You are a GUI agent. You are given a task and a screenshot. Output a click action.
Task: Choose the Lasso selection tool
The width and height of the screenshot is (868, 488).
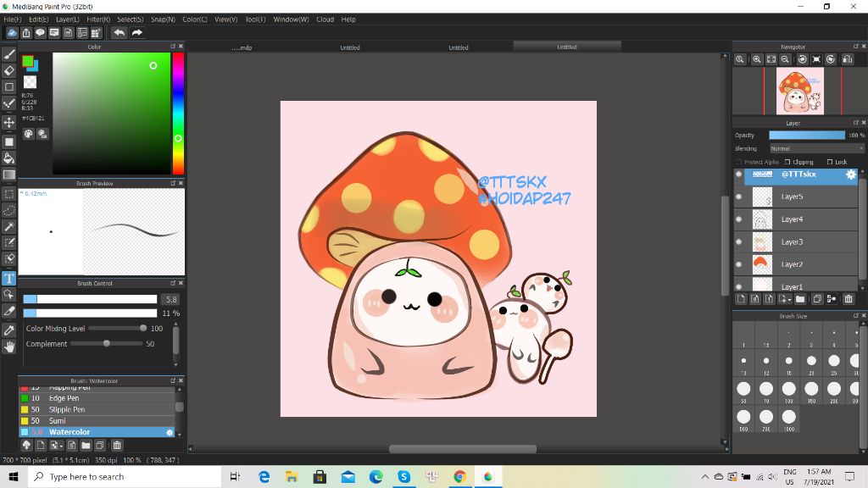pos(8,210)
